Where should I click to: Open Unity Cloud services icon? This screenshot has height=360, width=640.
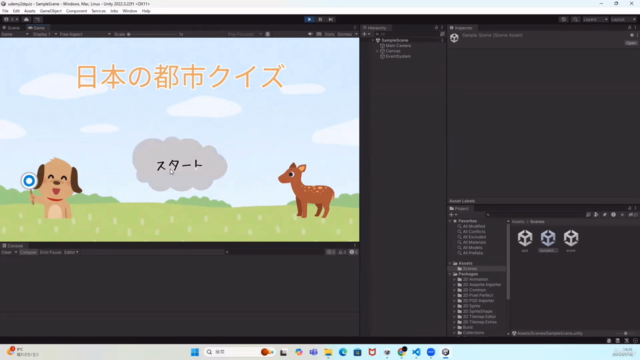pos(26,19)
